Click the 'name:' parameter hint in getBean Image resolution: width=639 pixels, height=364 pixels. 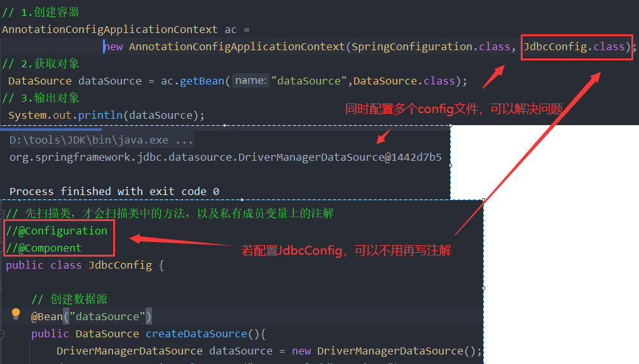(x=251, y=81)
